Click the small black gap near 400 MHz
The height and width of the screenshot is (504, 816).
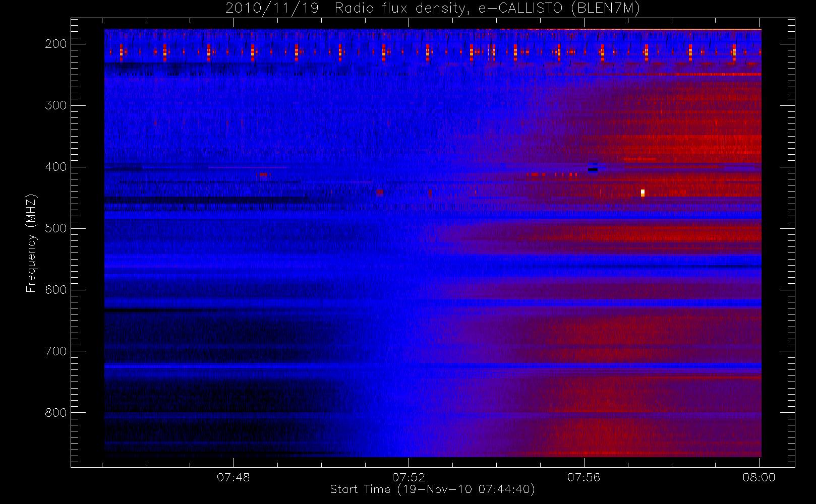point(593,169)
